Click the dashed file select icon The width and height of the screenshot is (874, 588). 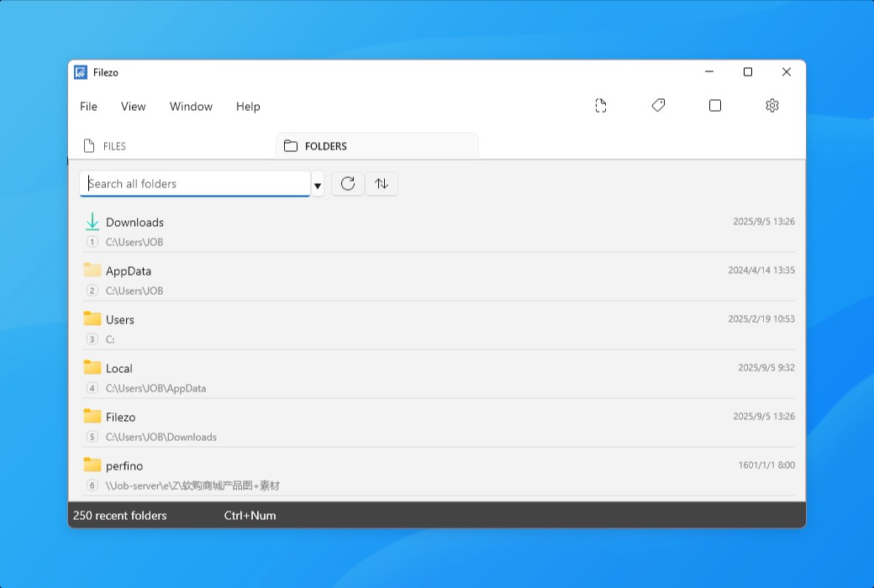(x=601, y=105)
